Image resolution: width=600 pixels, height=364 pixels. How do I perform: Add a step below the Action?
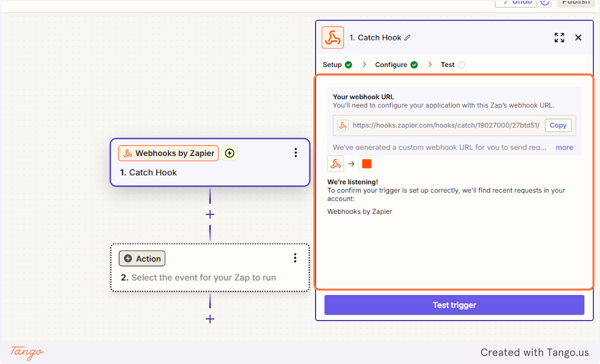210,319
